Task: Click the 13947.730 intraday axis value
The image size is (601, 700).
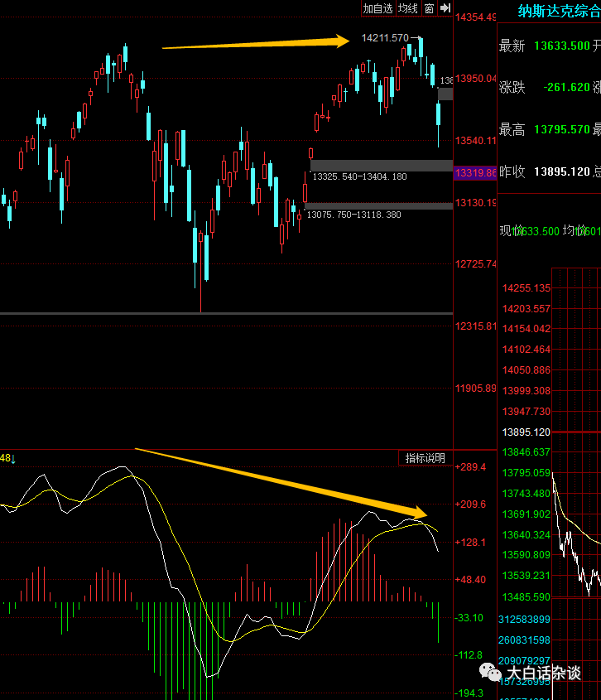Action: coord(526,412)
